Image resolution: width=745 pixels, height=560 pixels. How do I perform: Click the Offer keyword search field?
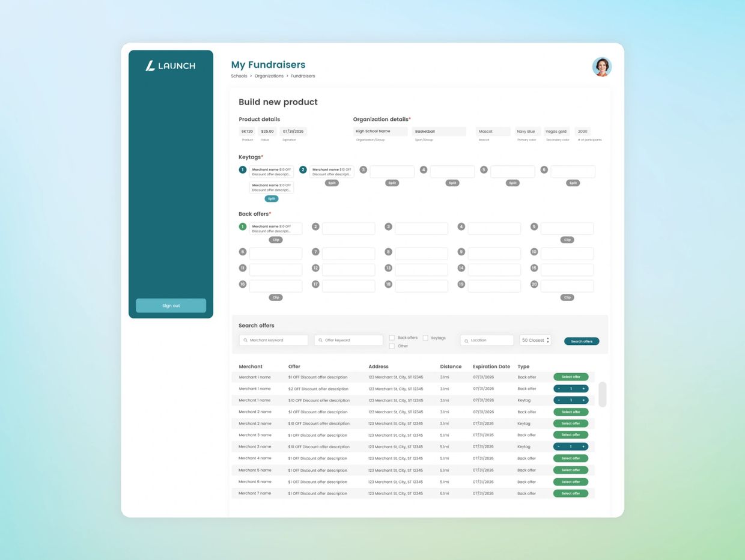click(348, 340)
